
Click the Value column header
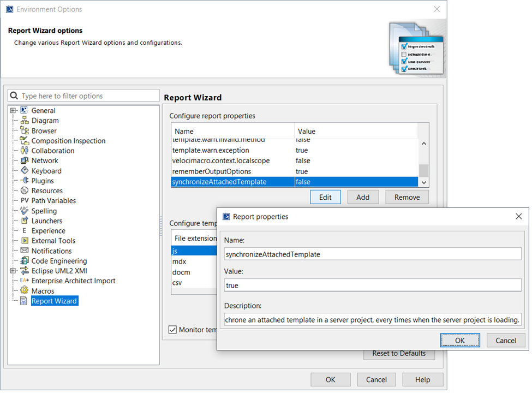click(x=356, y=131)
